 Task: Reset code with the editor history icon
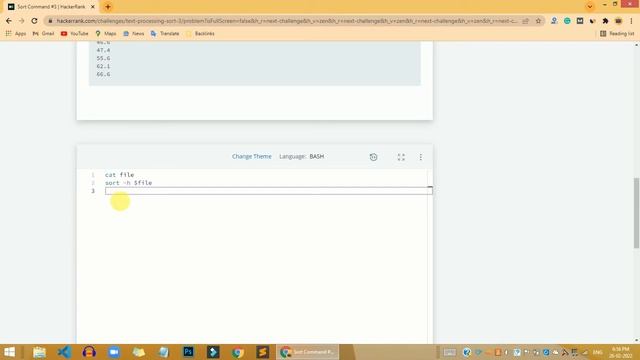[373, 157]
